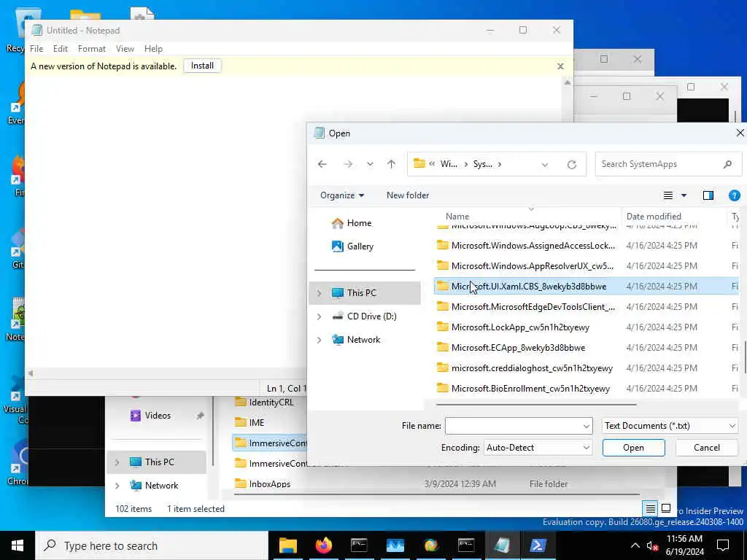
Task: Sort by Date modified column
Action: coord(654,216)
